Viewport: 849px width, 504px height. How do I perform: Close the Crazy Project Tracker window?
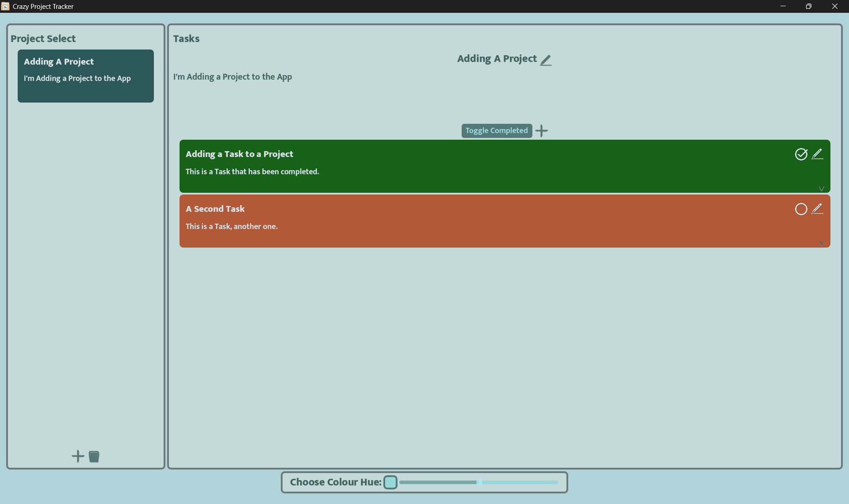[x=835, y=6]
